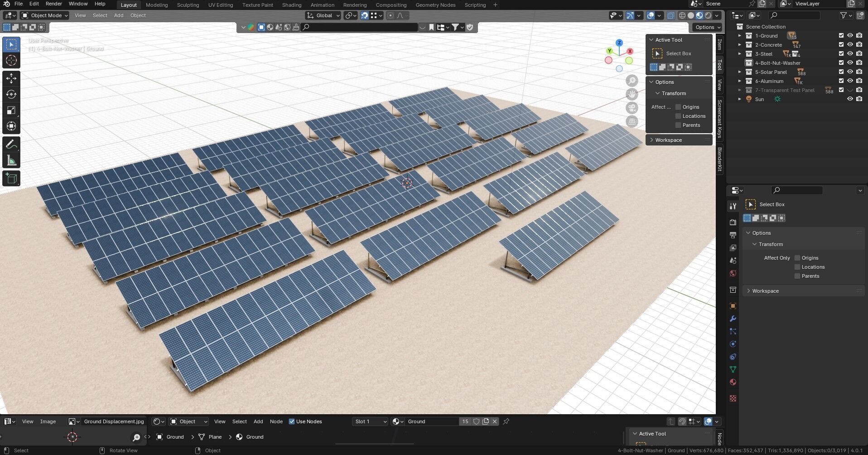This screenshot has width=868, height=455.
Task: Activate the Move tool
Action: click(11, 78)
